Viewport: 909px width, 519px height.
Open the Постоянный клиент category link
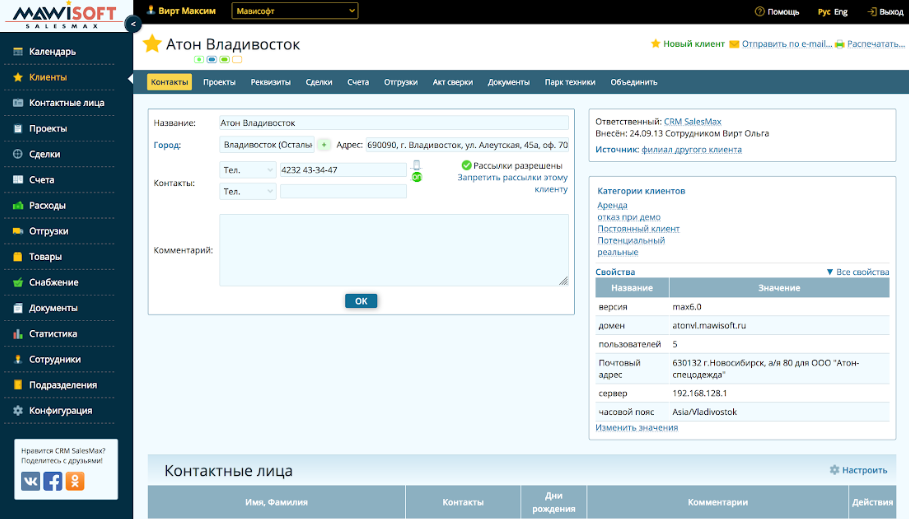(638, 228)
